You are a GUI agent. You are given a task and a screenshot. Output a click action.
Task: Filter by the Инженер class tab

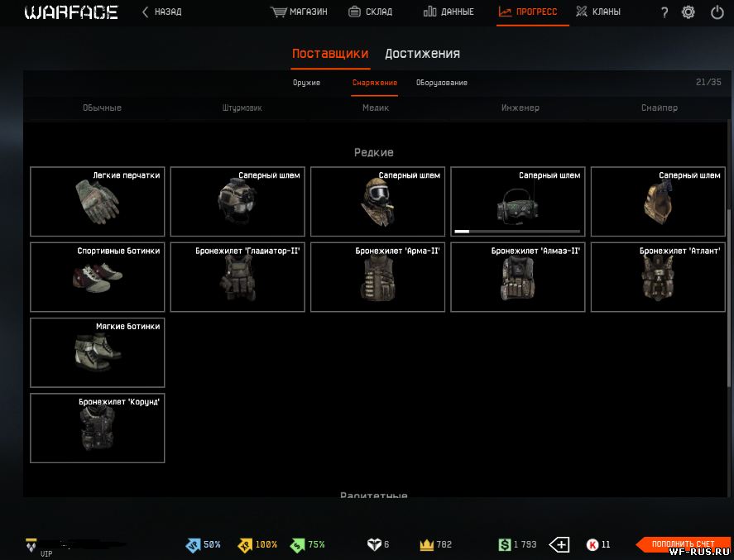click(x=520, y=108)
